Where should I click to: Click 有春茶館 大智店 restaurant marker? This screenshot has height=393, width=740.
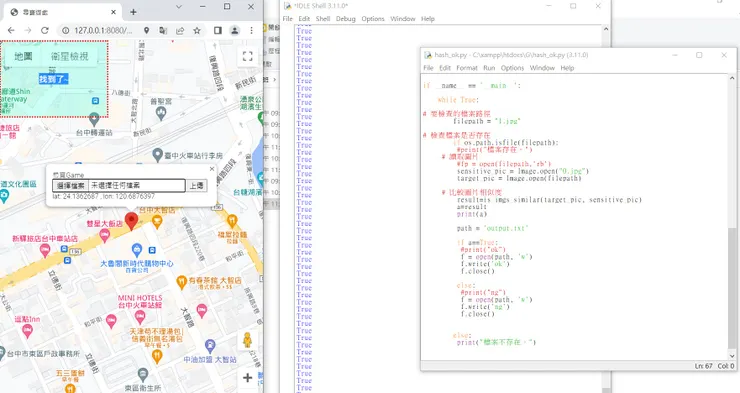click(181, 282)
